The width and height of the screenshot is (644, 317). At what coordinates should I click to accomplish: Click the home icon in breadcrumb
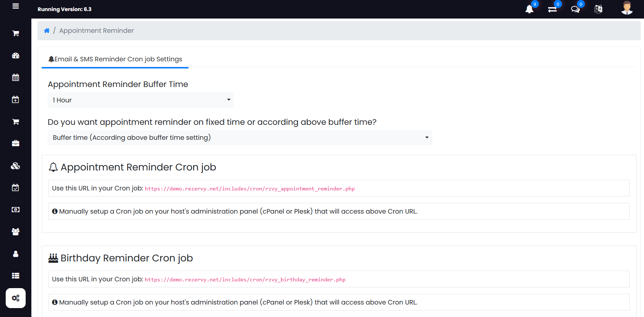(x=47, y=31)
